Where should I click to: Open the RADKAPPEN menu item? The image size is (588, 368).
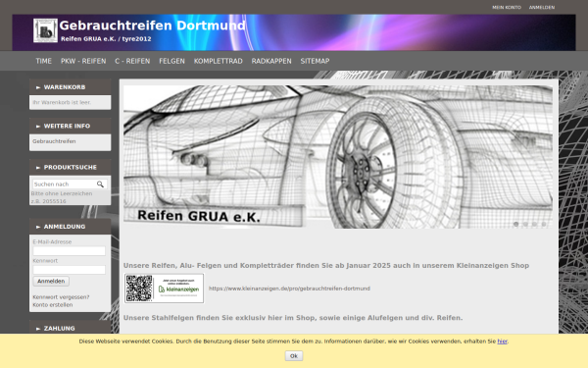[x=271, y=61]
